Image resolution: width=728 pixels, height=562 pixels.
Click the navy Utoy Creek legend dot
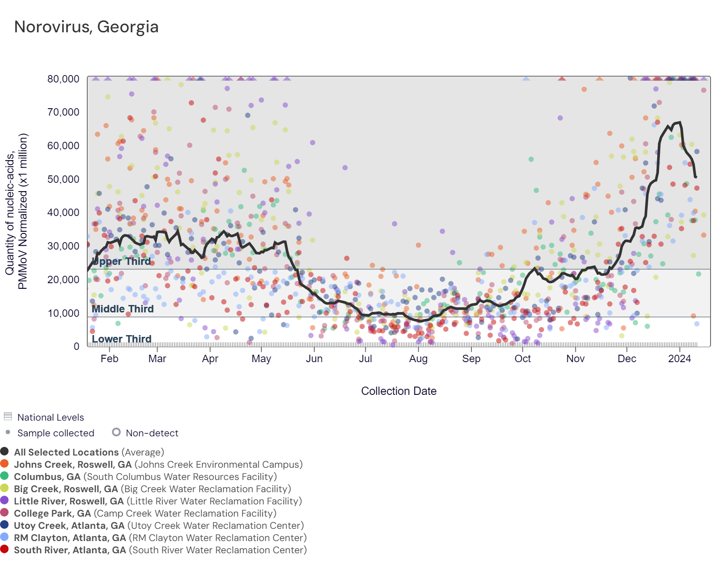coord(5,524)
